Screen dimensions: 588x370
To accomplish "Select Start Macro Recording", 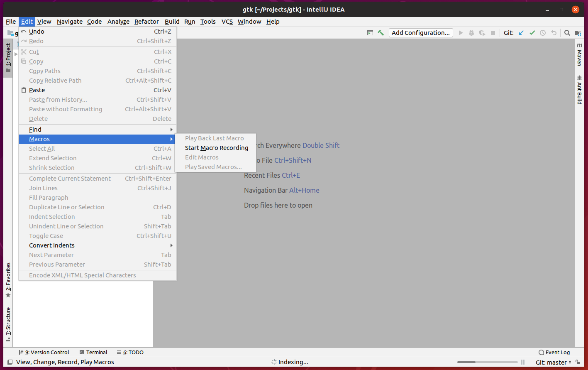I will click(217, 148).
